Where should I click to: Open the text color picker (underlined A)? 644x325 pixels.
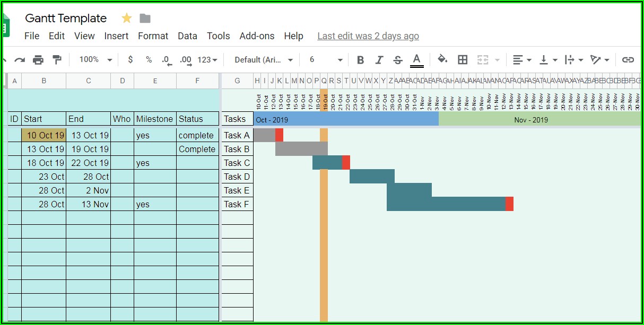coord(417,60)
